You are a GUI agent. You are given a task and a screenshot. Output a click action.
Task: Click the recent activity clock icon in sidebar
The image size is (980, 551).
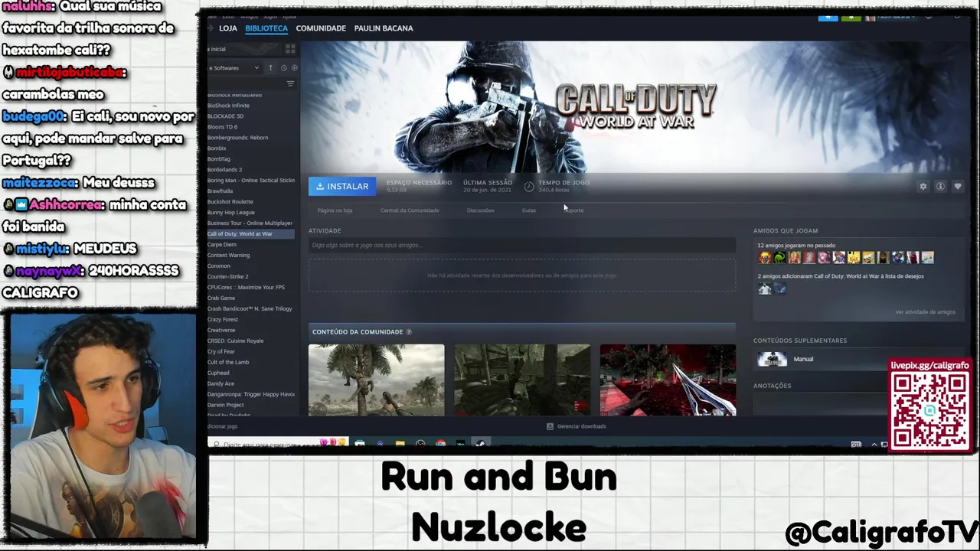[x=283, y=68]
